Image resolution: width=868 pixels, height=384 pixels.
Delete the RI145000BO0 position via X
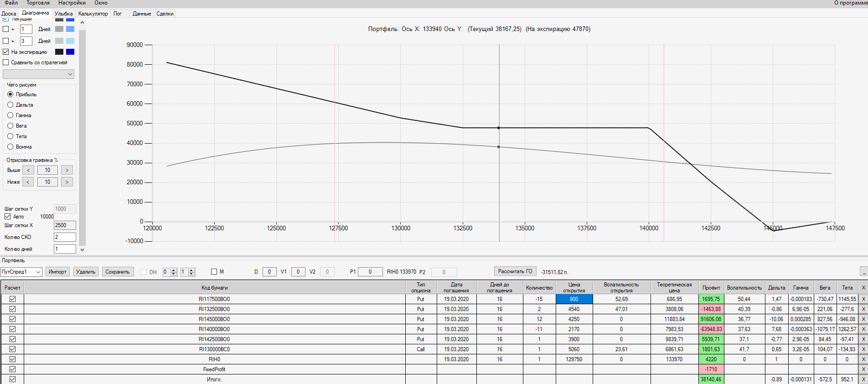(863, 319)
